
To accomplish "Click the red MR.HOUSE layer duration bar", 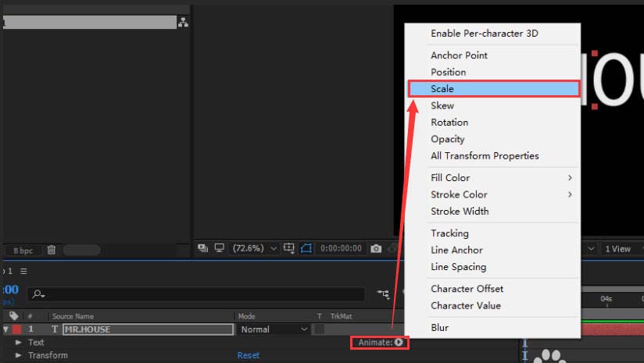I will pos(612,329).
